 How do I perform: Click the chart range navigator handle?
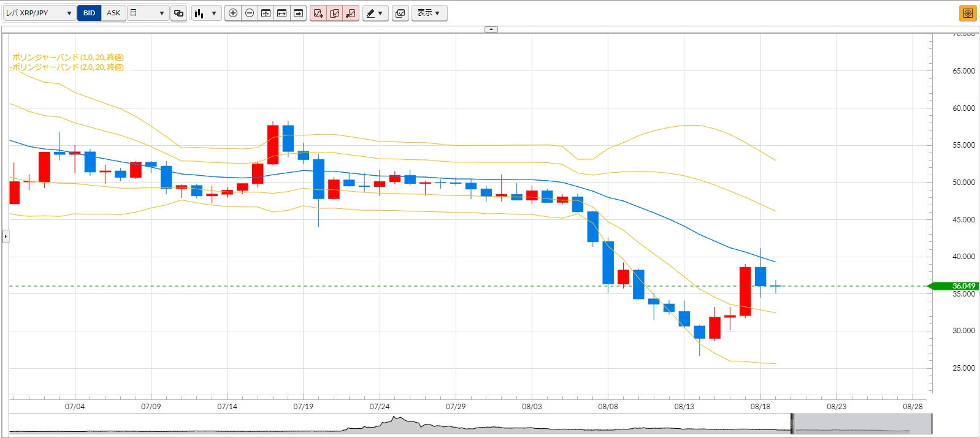click(x=792, y=424)
